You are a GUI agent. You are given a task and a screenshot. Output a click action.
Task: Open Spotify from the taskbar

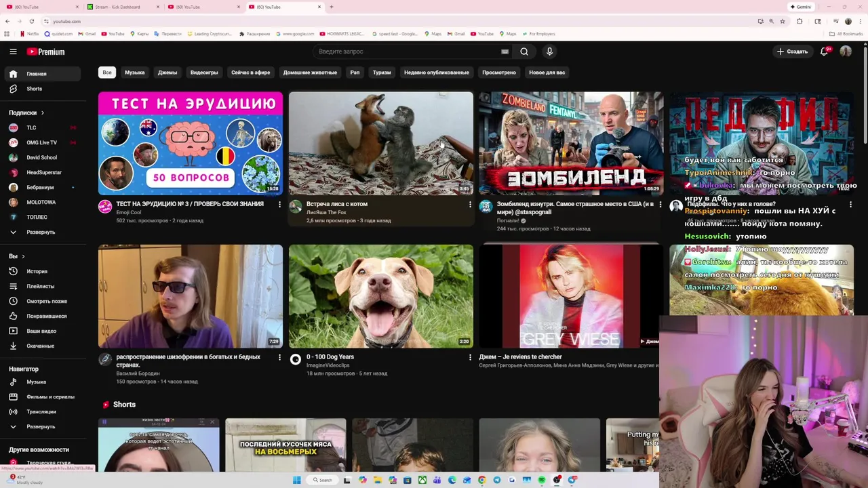pos(542,480)
